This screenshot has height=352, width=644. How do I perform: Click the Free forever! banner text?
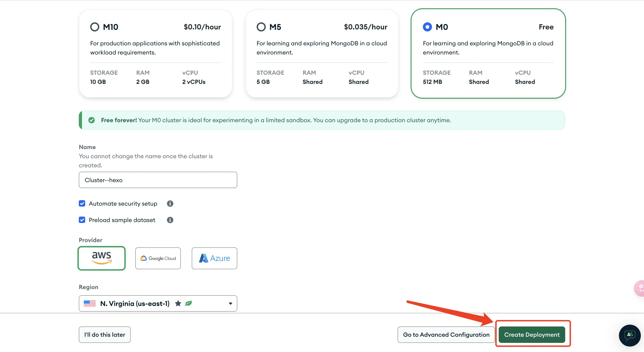coord(119,120)
